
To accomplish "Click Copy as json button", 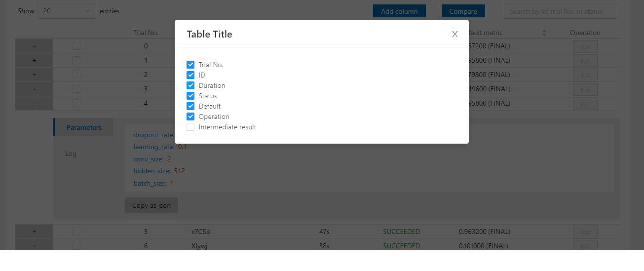I will click(x=151, y=205).
